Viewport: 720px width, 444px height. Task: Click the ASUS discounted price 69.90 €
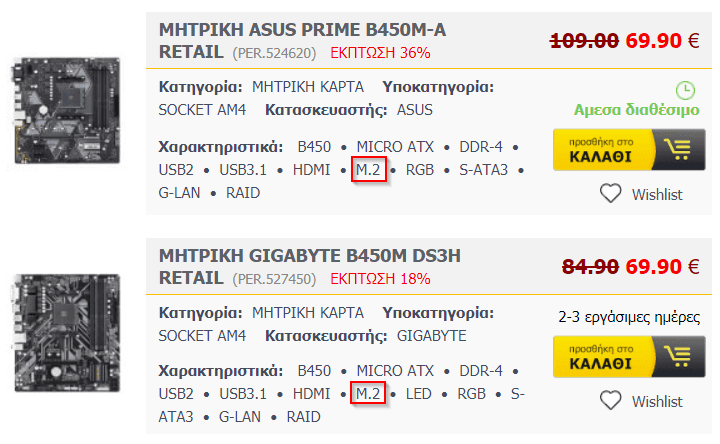point(662,41)
